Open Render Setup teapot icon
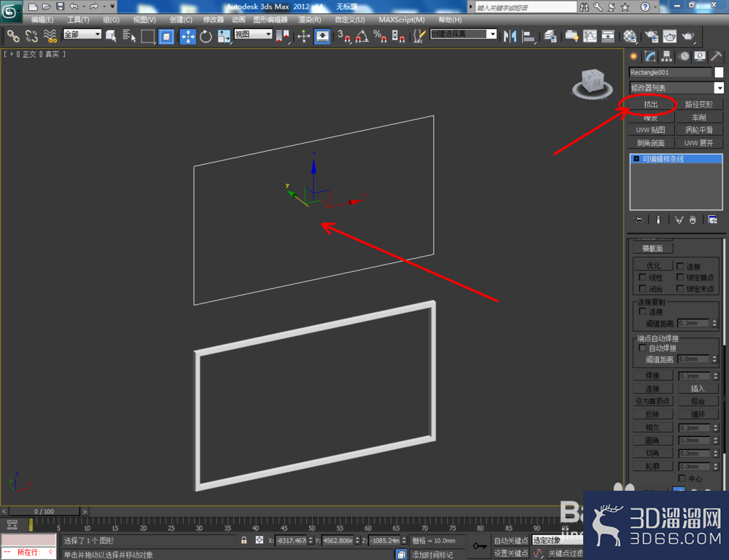This screenshot has width=729, height=560. [651, 36]
